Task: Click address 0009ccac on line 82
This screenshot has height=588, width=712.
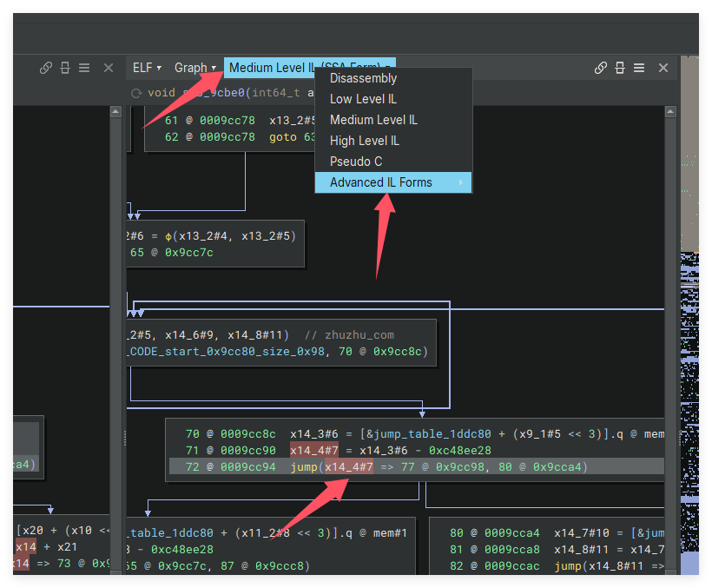Action: [x=512, y=566]
